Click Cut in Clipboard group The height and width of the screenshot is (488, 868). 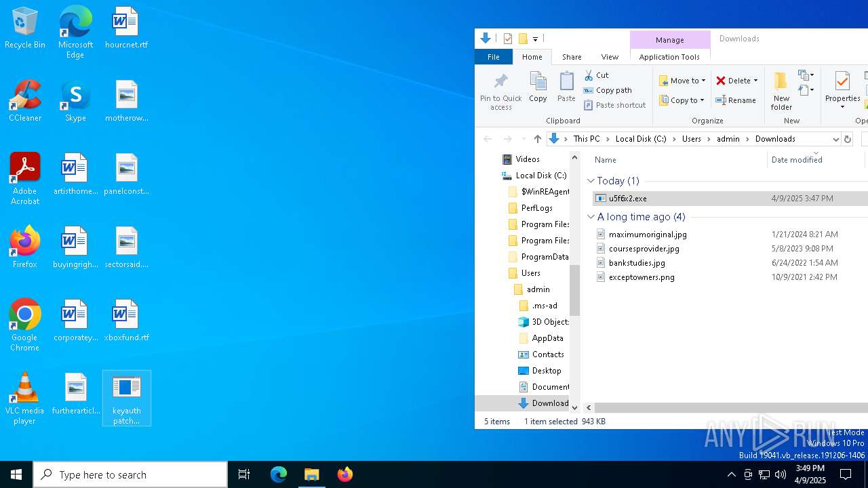point(597,75)
